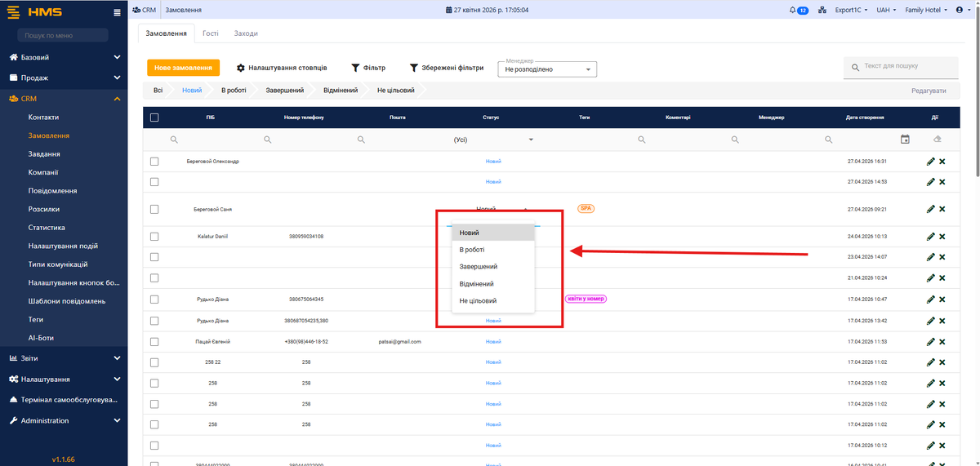Open the user account icon menu
Viewport: 980px width, 466px height.
[960, 10]
